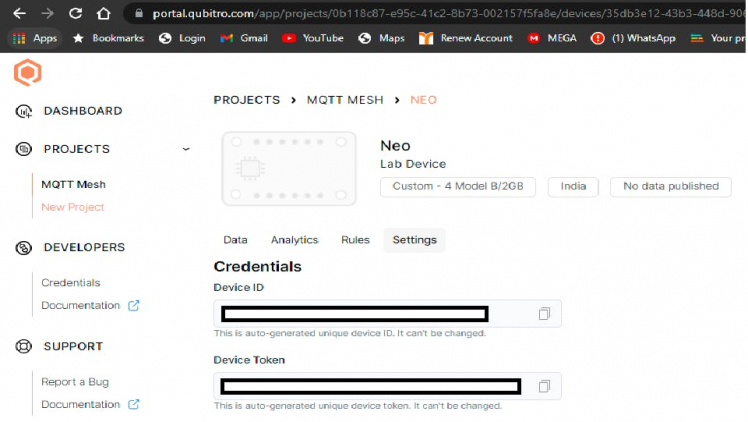Click the Device Token field
Viewport: 748px width, 422px height.
tap(387, 386)
